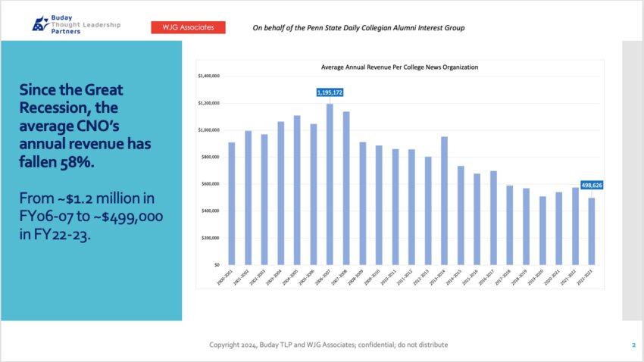
Task: Click the $800,000 y-axis label
Action: [x=211, y=157]
